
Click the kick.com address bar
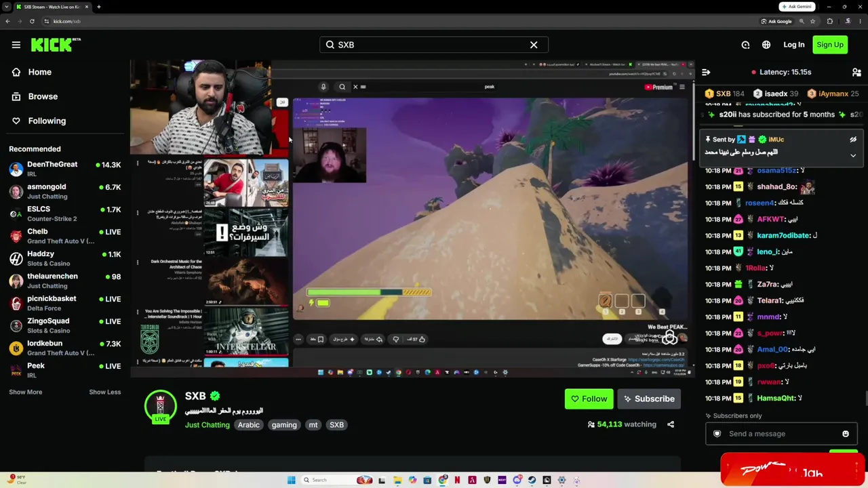click(x=400, y=21)
